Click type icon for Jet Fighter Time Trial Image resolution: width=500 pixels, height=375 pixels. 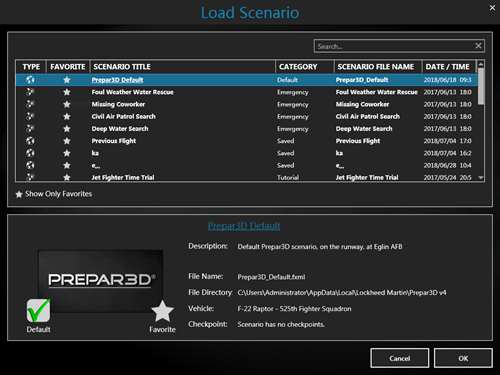coord(30,177)
